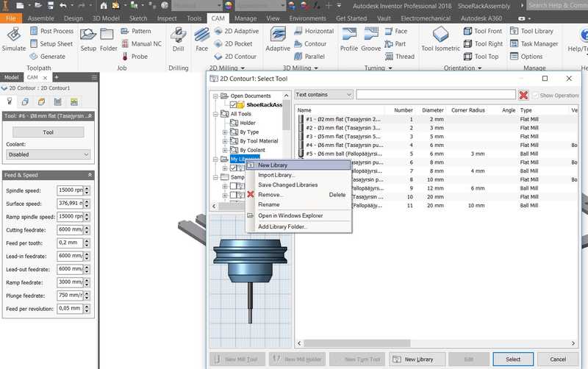Select the Probe operation
This screenshot has width=588, height=369.
tap(135, 57)
